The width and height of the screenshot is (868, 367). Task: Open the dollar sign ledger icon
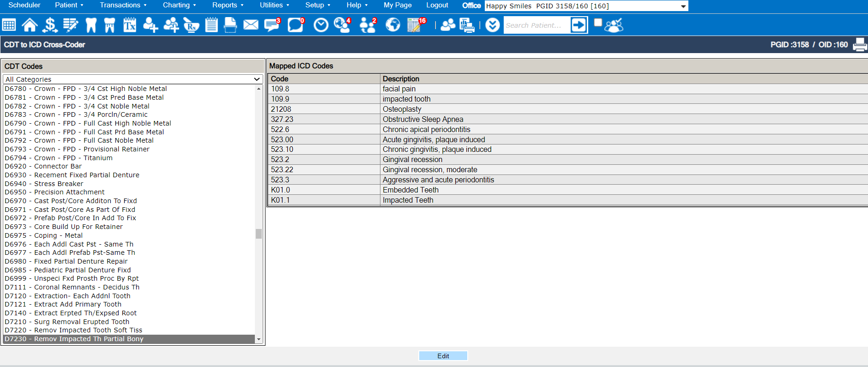[50, 25]
